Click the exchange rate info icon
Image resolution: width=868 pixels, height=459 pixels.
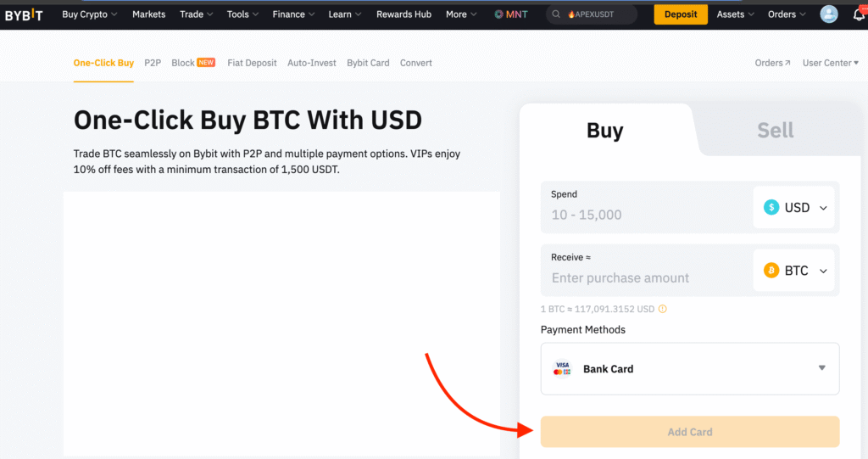663,310
